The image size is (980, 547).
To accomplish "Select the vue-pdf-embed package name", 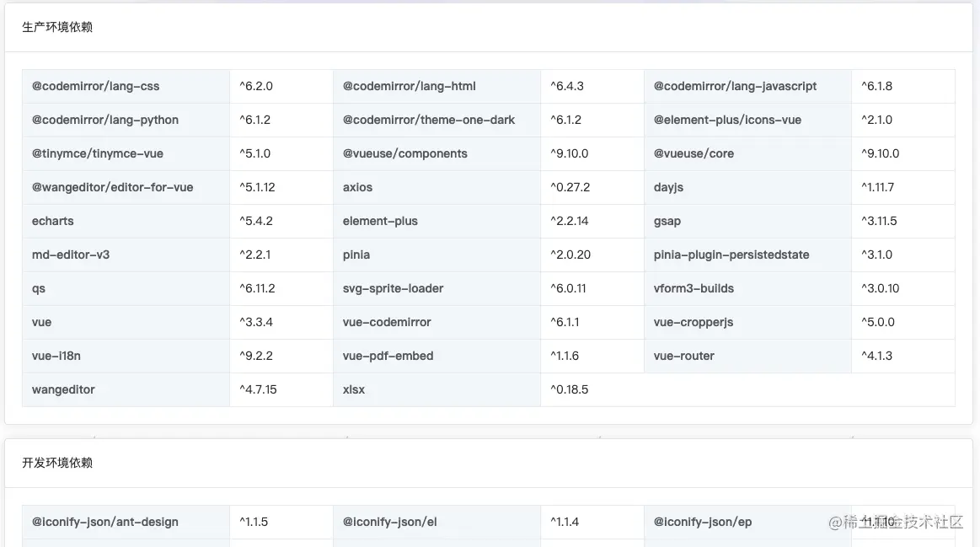I will tap(388, 356).
